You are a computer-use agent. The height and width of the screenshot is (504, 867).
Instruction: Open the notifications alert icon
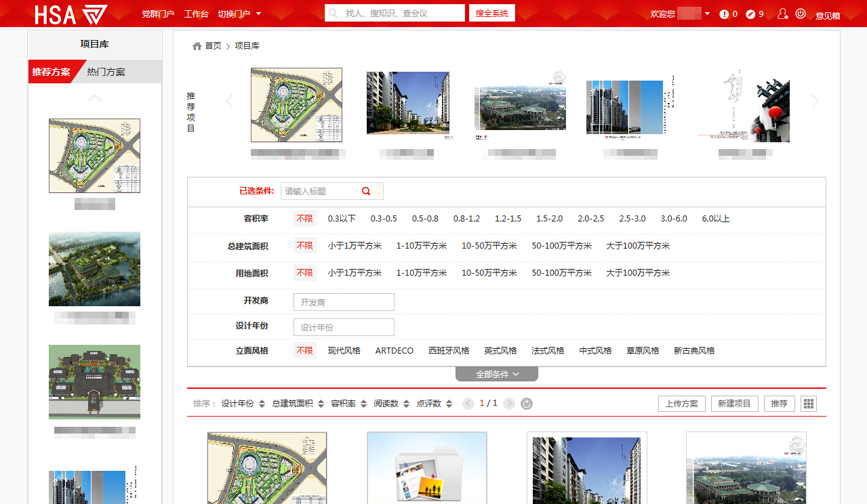(724, 14)
